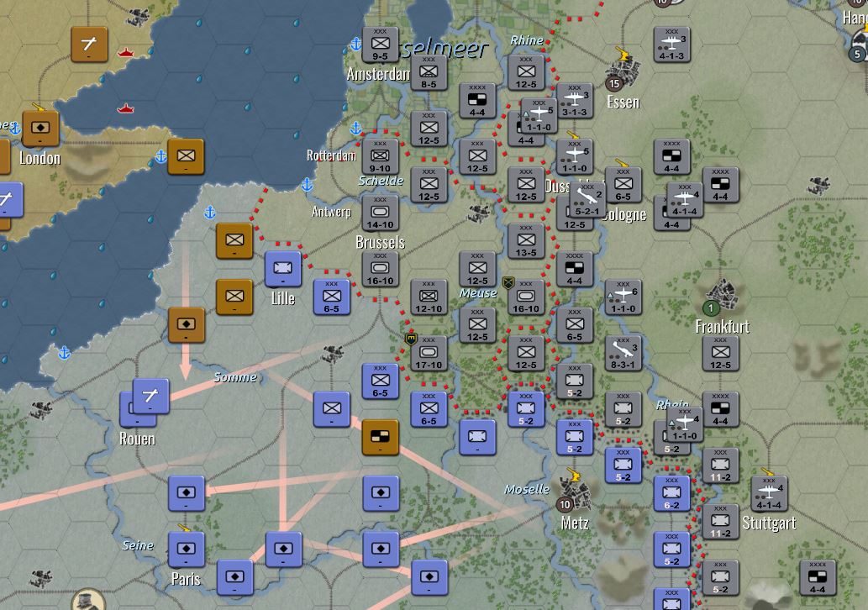Click the Metz city label

pyautogui.click(x=575, y=523)
